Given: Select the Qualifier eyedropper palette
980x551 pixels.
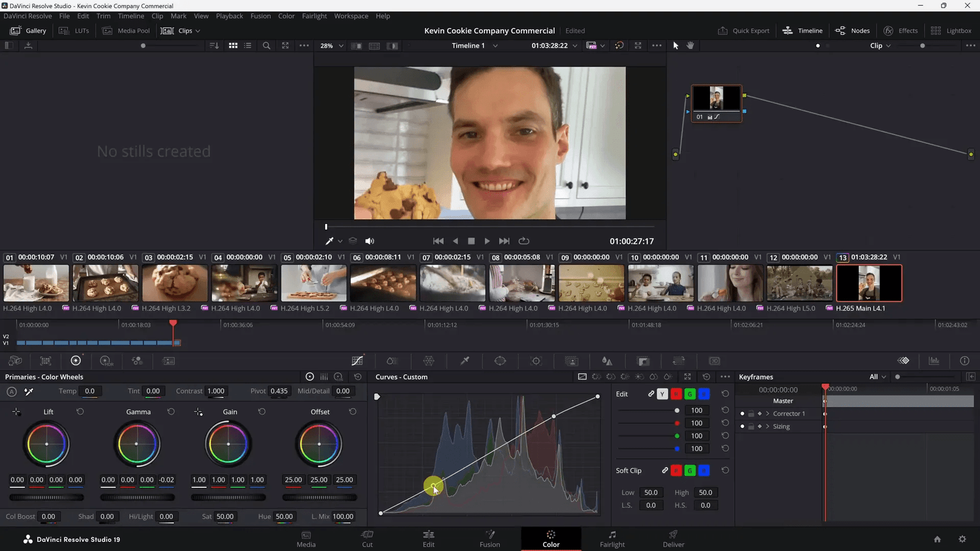Looking at the screenshot, I should [x=465, y=361].
